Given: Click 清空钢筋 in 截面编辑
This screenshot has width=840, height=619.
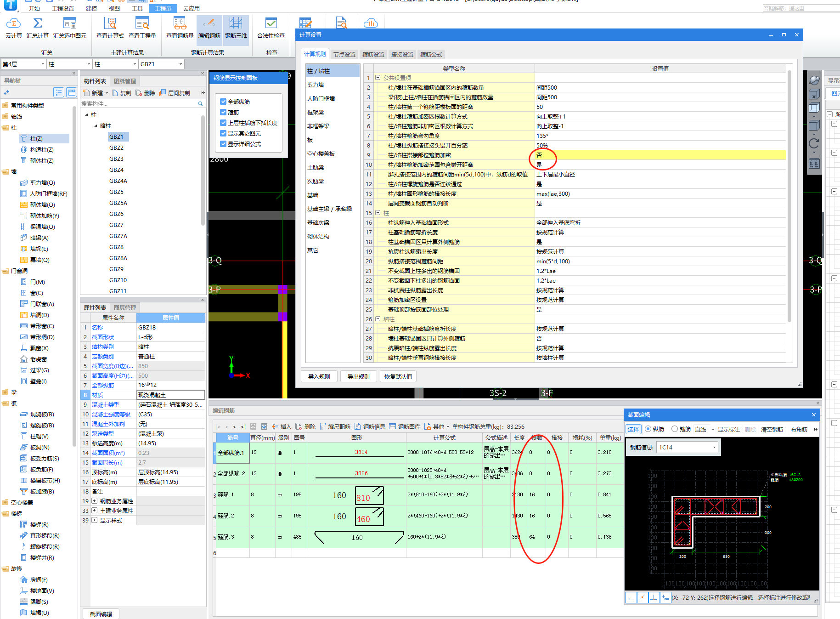Looking at the screenshot, I should click(772, 429).
